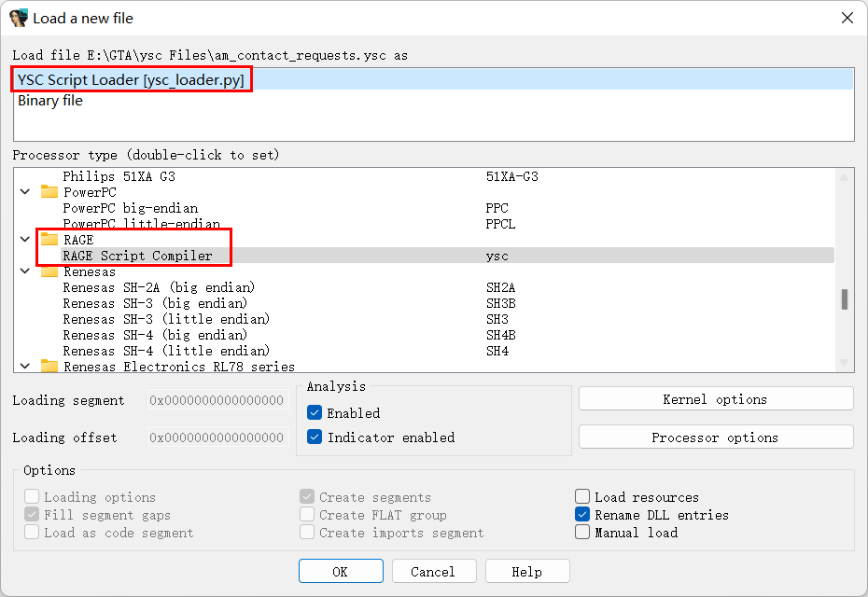Screen dimensions: 868x597
Task: Select Binary file as the loader
Action: 50,101
